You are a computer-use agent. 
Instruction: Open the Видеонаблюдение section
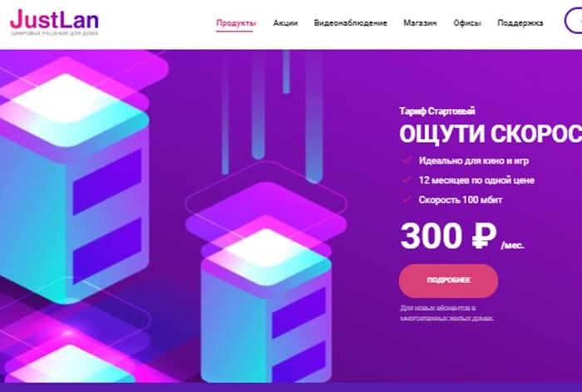pos(350,23)
